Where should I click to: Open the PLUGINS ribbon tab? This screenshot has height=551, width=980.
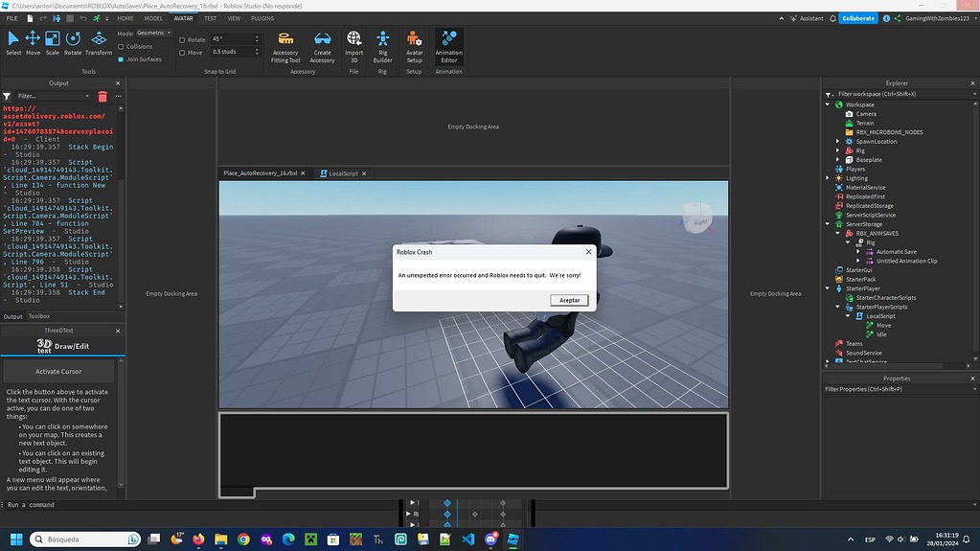(x=262, y=18)
